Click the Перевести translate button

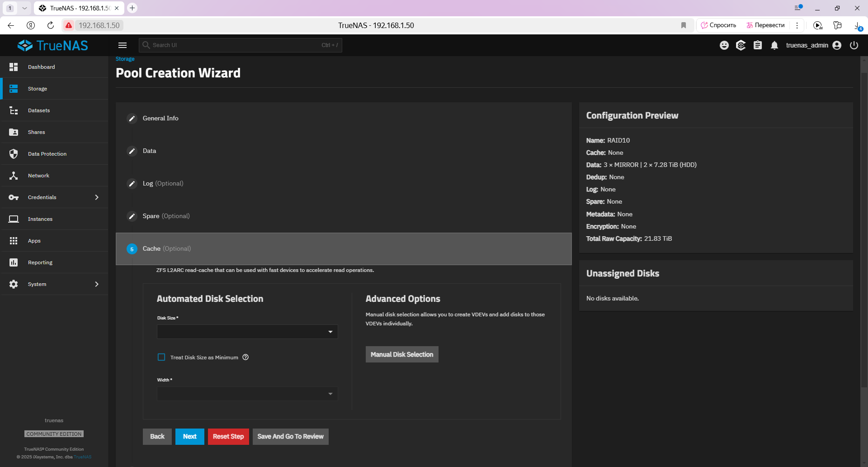(x=765, y=25)
